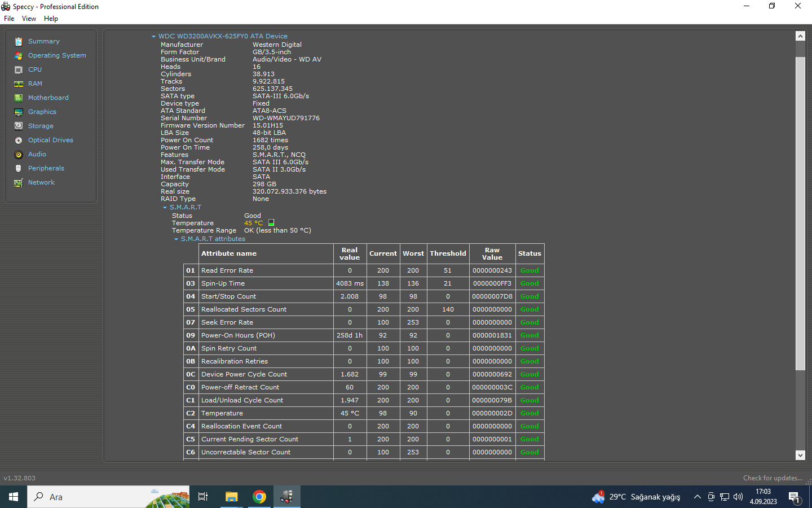Click the Summary sidebar icon

19,41
